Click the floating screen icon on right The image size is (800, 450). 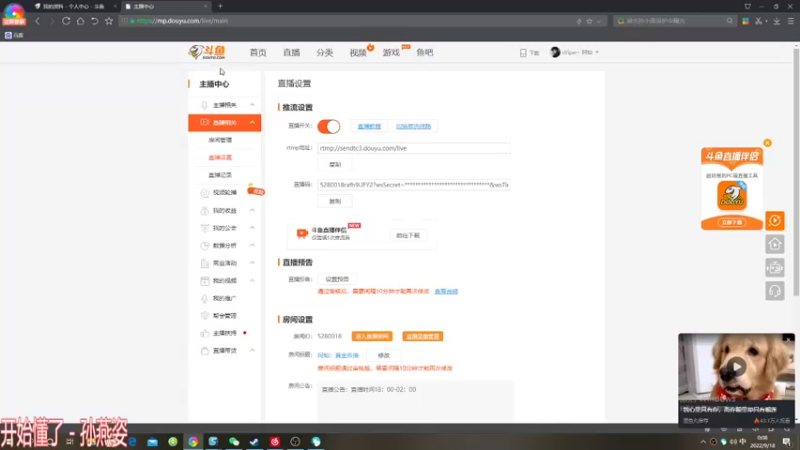pyautogui.click(x=774, y=267)
